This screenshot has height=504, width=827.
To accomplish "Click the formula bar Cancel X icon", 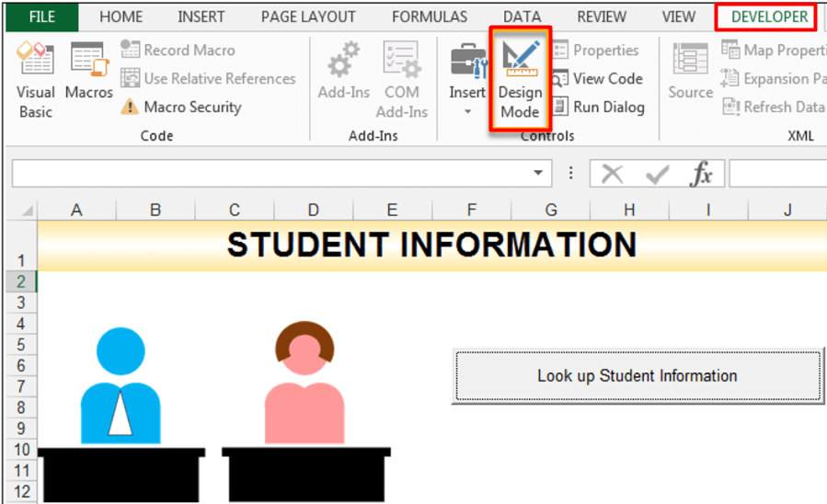I will pos(613,174).
